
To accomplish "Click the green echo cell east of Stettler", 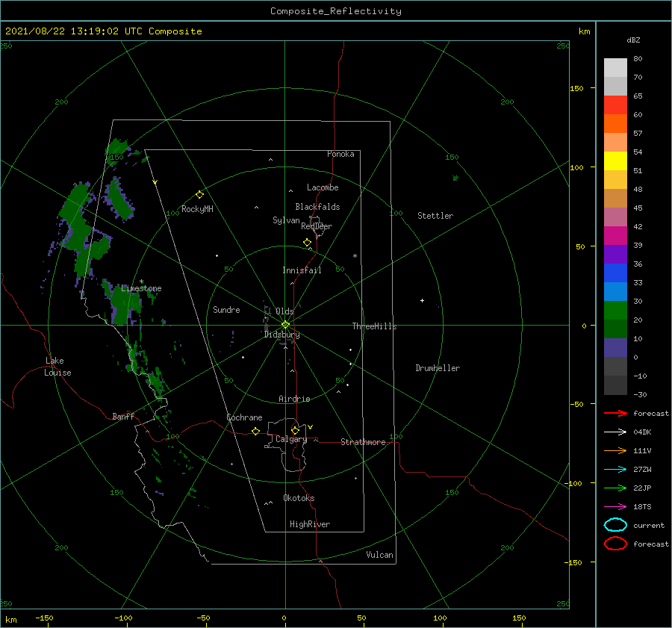I will click(455, 178).
